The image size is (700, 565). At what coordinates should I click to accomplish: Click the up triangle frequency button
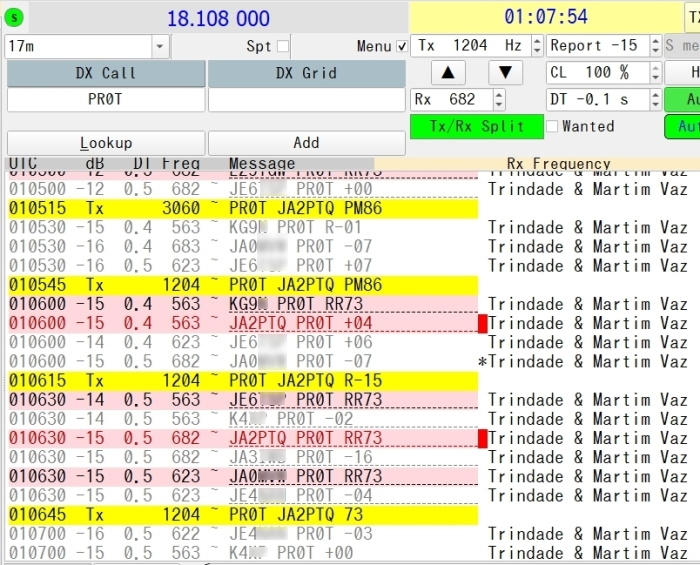tap(448, 72)
